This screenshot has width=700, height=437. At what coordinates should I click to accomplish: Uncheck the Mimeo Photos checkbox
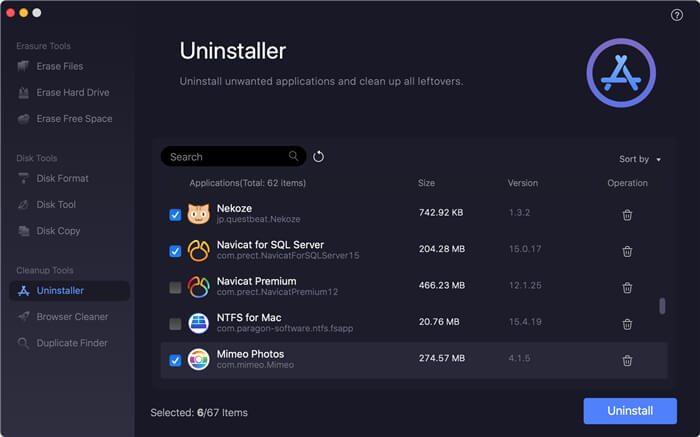(x=175, y=360)
